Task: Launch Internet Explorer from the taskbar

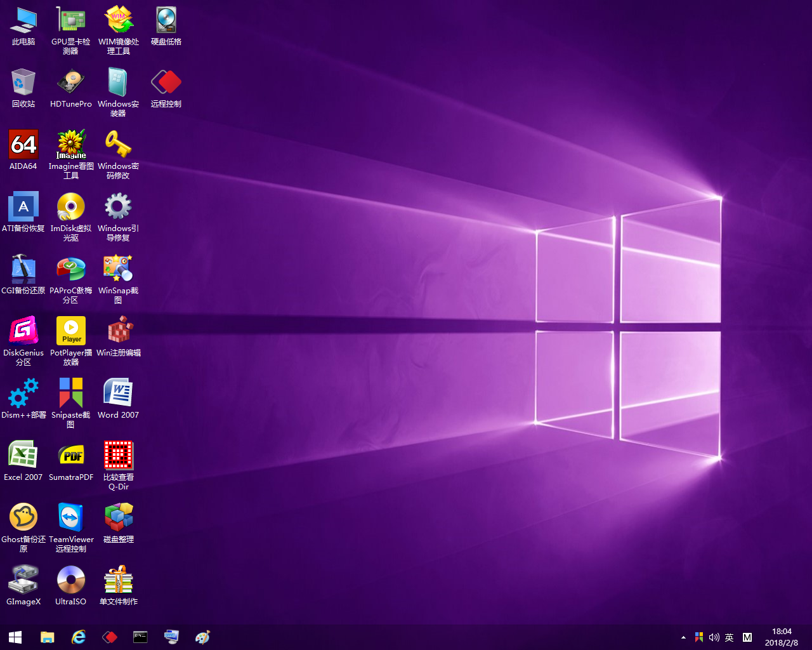Action: (79, 637)
